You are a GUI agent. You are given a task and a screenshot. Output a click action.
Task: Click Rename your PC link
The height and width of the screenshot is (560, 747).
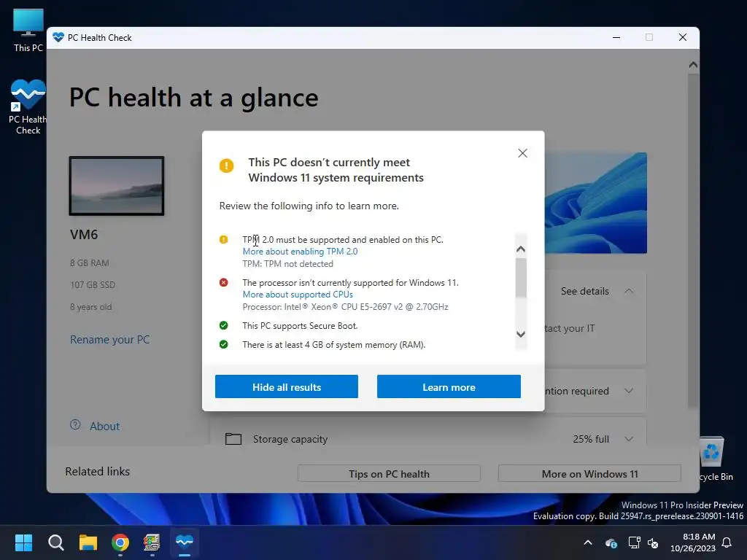110,340
